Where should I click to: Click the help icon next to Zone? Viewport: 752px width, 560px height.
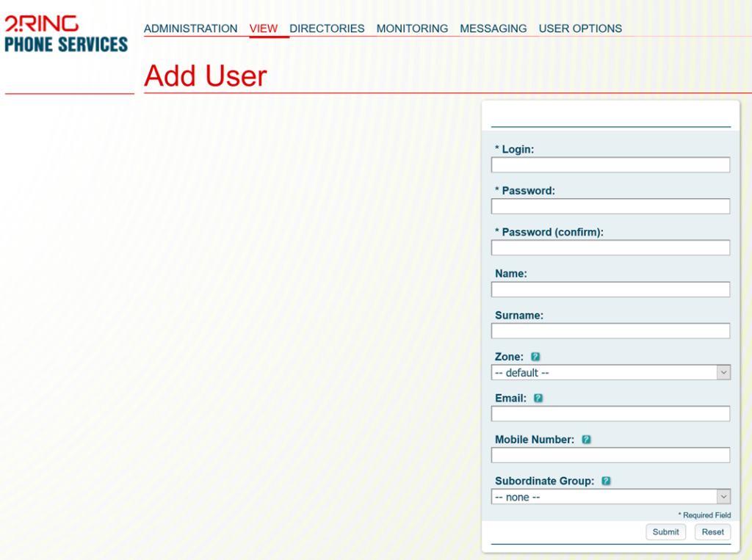pyautogui.click(x=535, y=357)
